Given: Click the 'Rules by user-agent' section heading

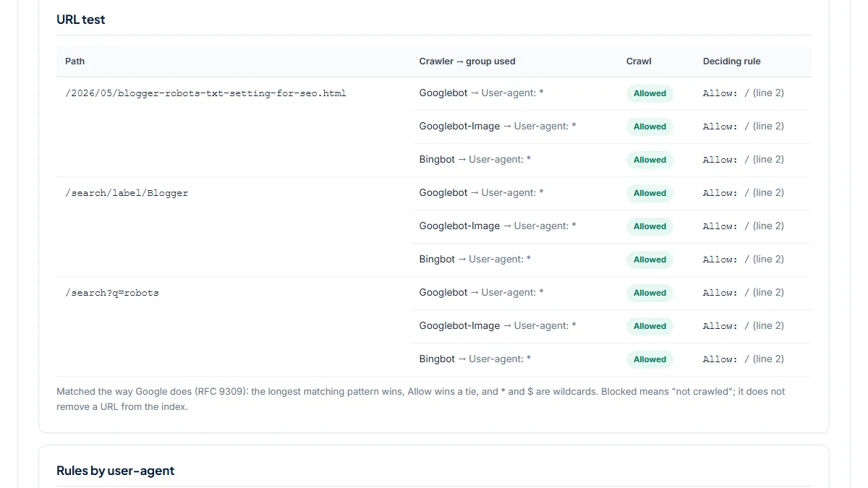Looking at the screenshot, I should [x=116, y=471].
